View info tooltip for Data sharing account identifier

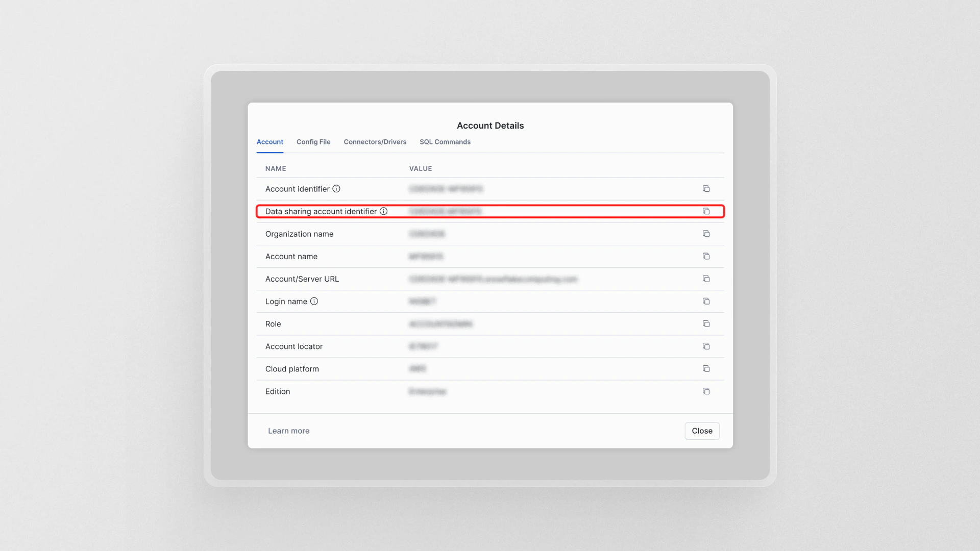pyautogui.click(x=384, y=211)
